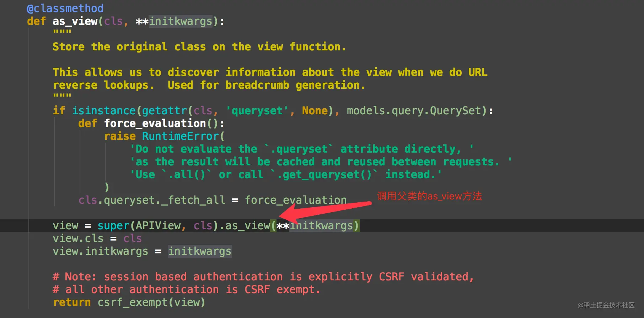Click the @classmethod decorator
644x318 pixels.
pos(65,9)
